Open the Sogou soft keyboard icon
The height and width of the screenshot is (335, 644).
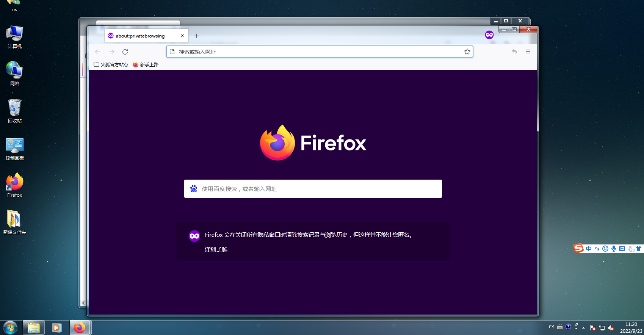point(622,249)
